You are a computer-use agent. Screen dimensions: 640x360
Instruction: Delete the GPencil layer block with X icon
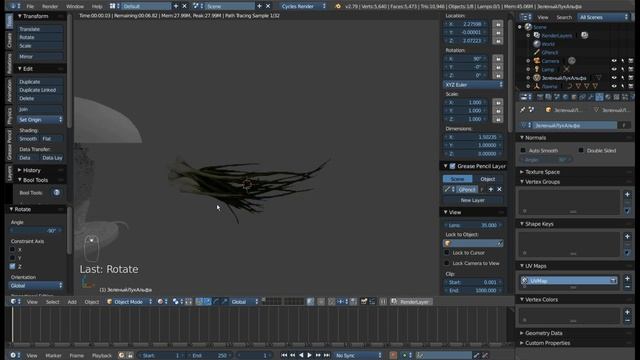pos(499,189)
